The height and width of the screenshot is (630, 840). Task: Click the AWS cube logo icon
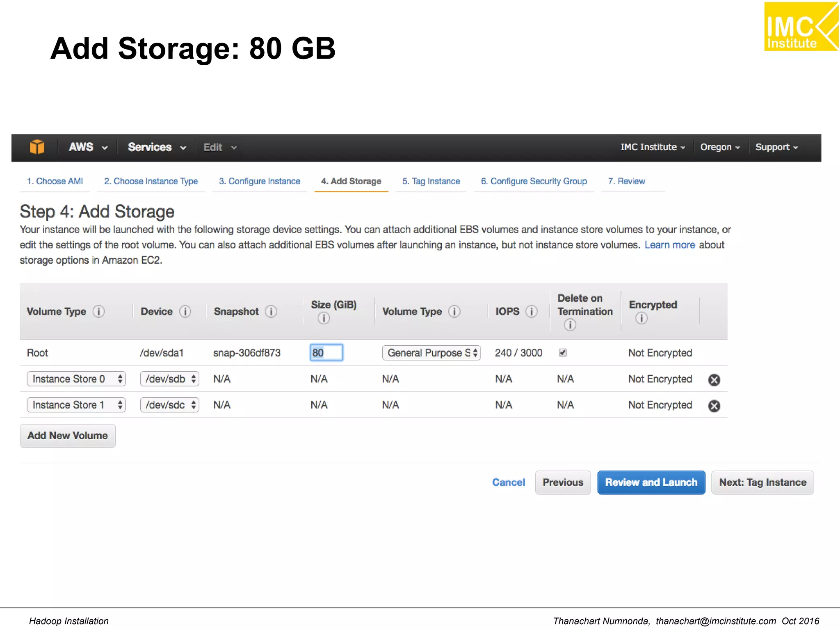pos(37,147)
